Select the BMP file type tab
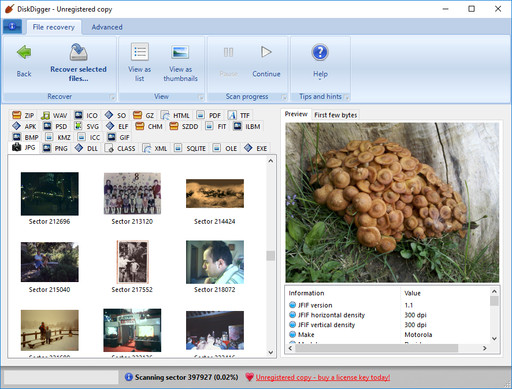 [x=26, y=137]
